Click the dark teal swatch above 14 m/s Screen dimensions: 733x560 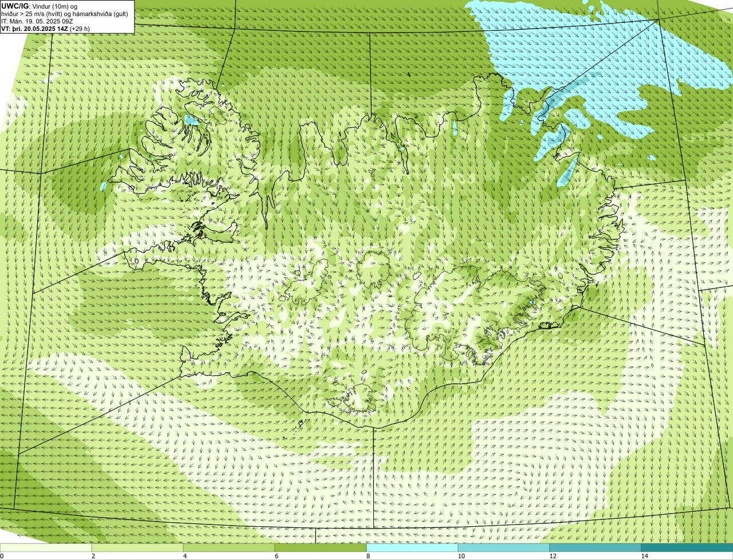tap(687, 548)
